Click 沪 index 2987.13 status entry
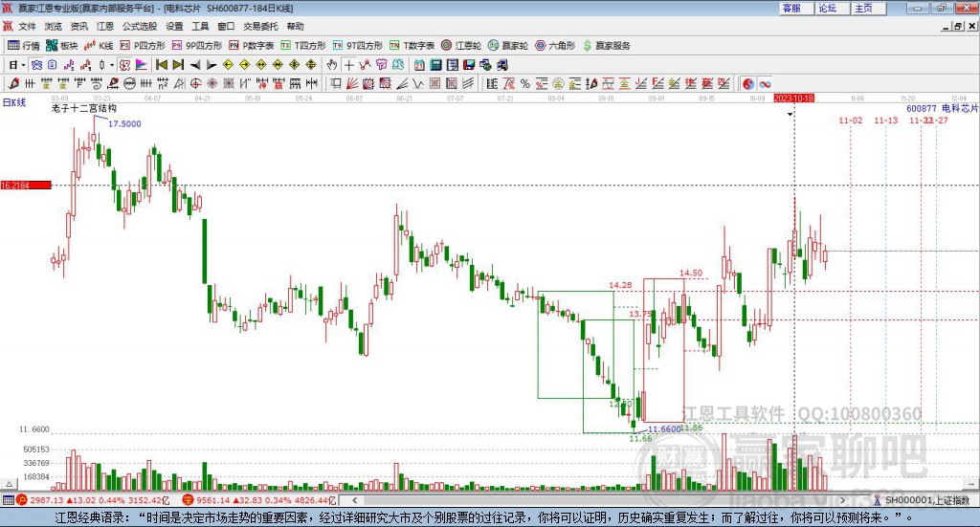This screenshot has height=527, width=980. coord(93,500)
